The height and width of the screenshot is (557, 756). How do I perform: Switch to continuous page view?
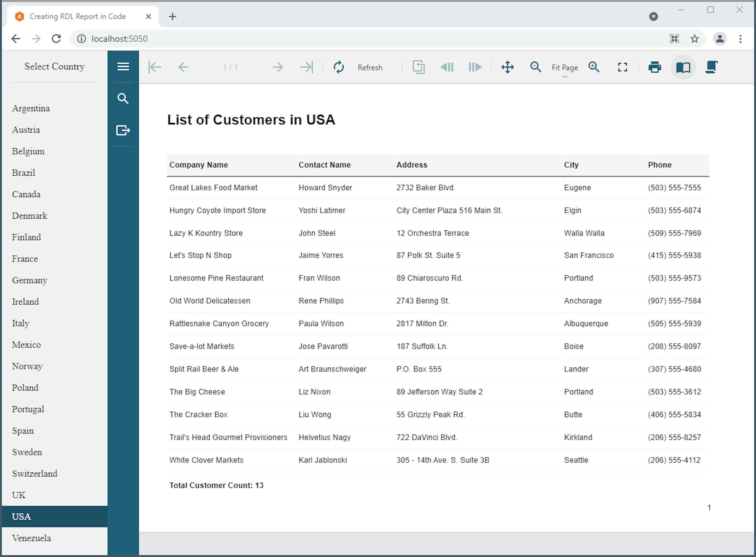[712, 67]
